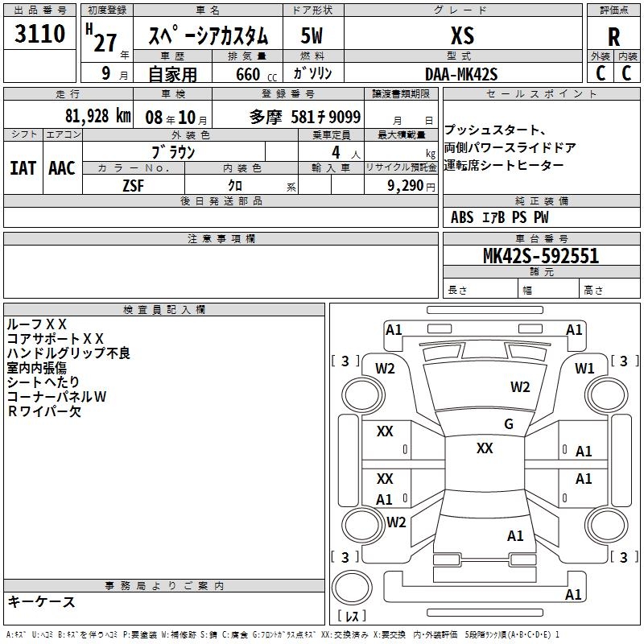Select the fuel type ガソリン
This screenshot has height=644, width=644.
[312, 73]
